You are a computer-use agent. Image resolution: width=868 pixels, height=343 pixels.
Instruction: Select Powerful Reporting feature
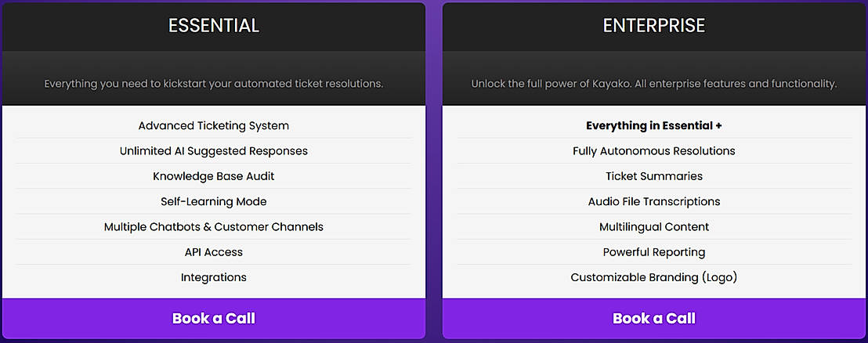pos(654,252)
